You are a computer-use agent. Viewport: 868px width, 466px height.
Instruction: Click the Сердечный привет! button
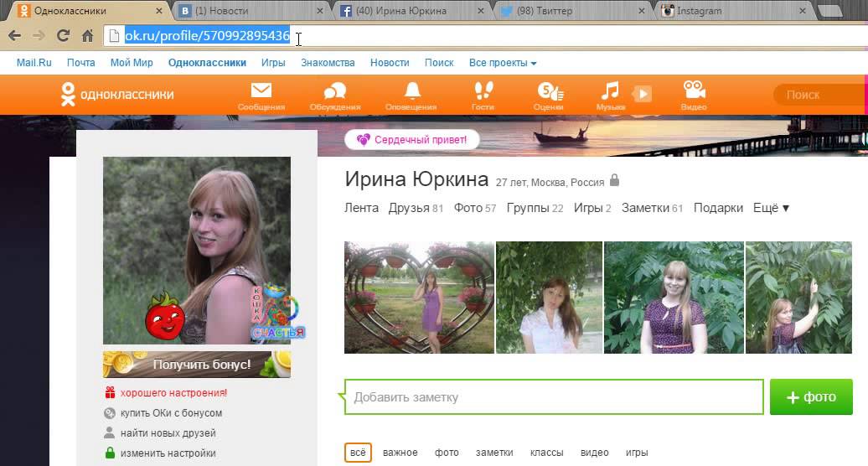(x=412, y=139)
